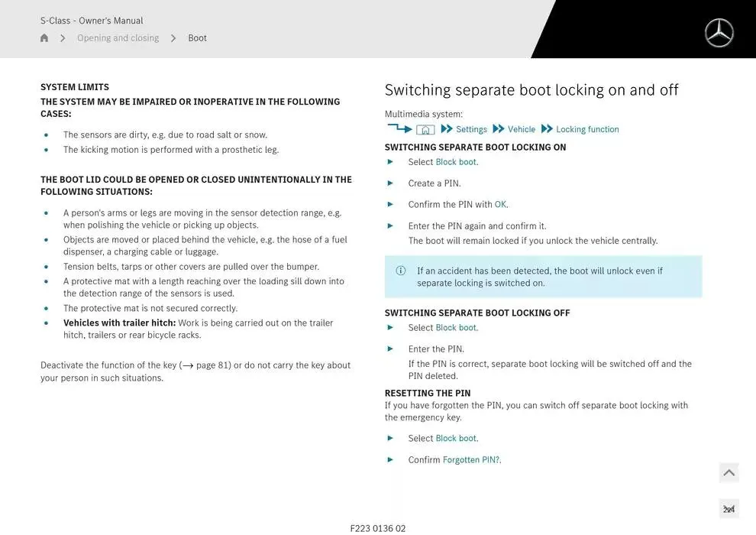Viewport: 756px width, 535px height.
Task: Click the double-chevron before Locking function
Action: (547, 129)
